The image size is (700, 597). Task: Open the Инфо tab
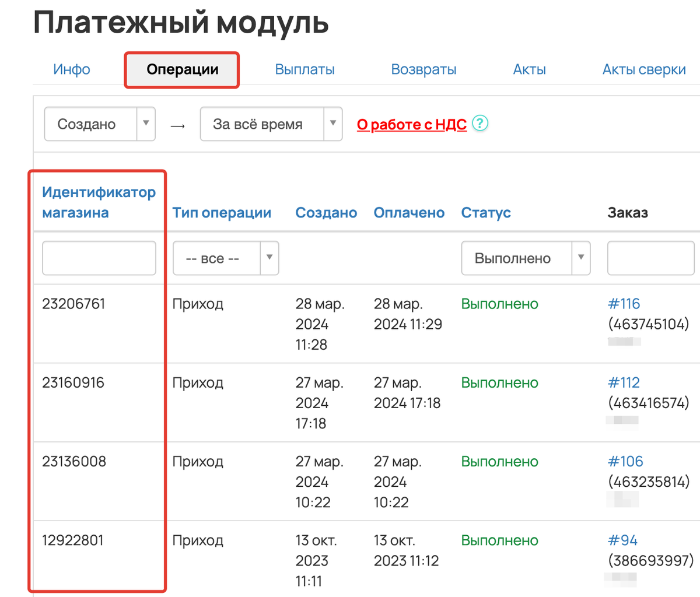(72, 69)
